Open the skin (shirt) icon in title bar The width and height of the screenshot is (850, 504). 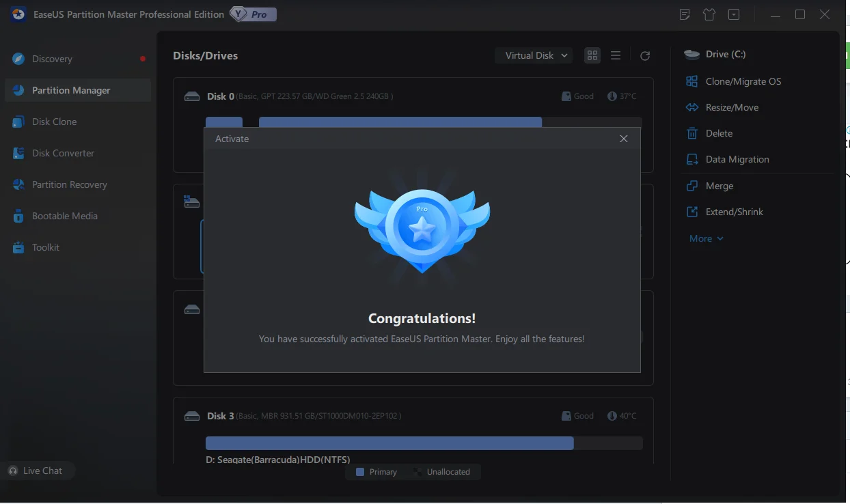709,14
